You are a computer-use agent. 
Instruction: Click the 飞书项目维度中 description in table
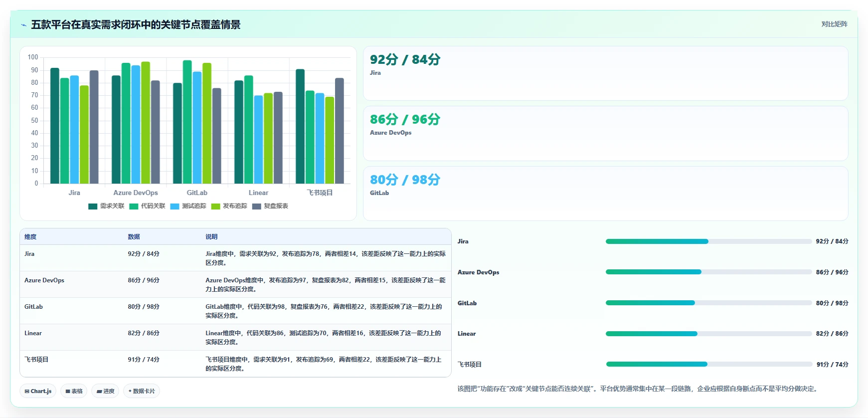point(324,364)
